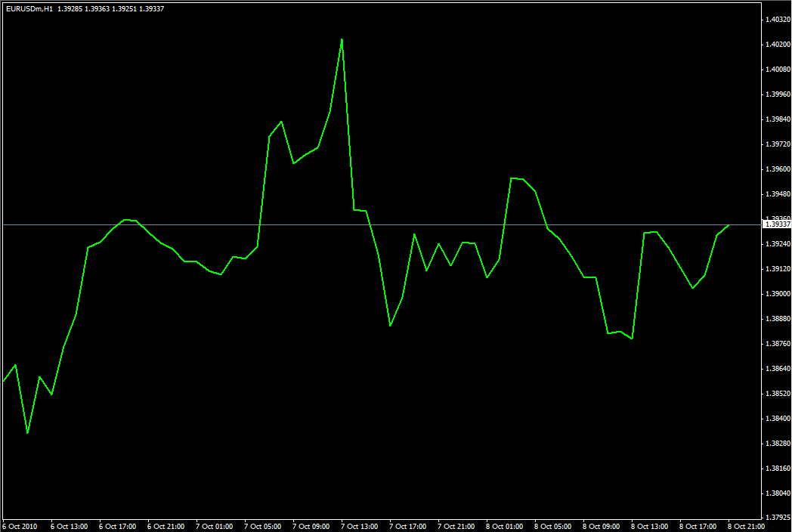This screenshot has height=532, width=792.
Task: Select the 1.39600 price level label
Action: [778, 169]
